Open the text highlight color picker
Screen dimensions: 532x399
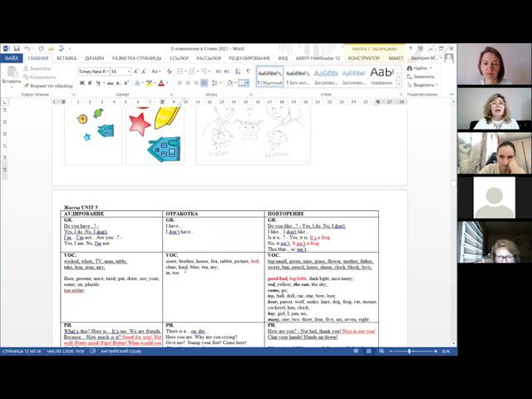[155, 83]
